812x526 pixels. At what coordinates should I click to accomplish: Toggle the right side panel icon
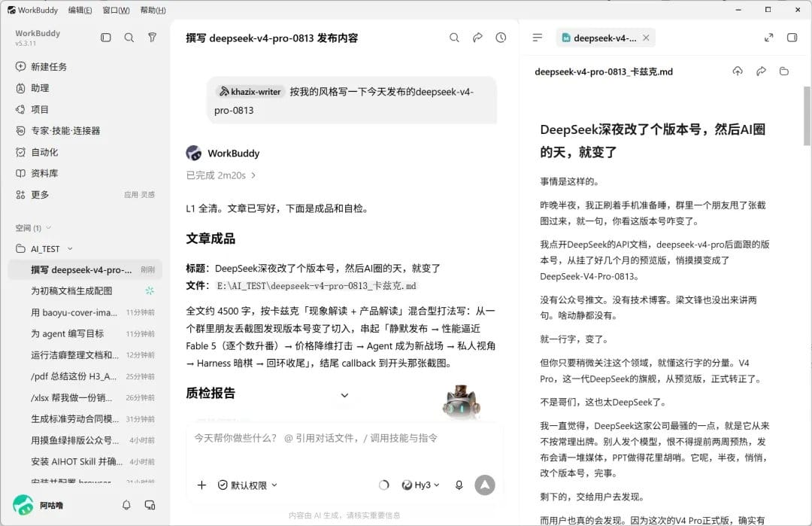click(792, 38)
